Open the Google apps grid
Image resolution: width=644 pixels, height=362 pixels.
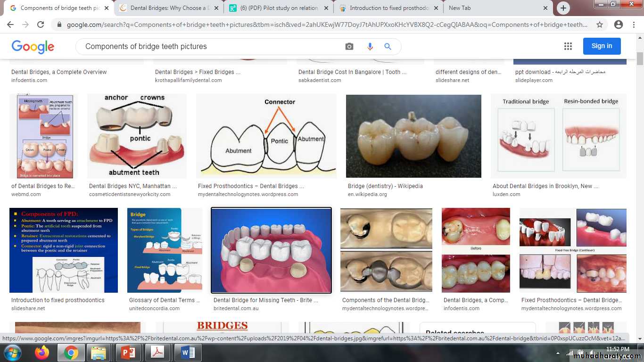pos(568,46)
